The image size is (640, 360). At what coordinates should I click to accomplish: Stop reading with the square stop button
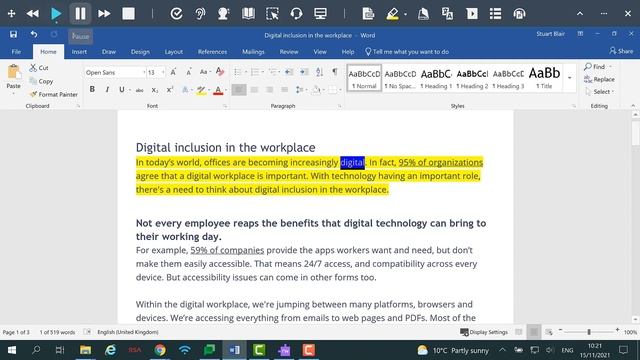click(x=128, y=14)
